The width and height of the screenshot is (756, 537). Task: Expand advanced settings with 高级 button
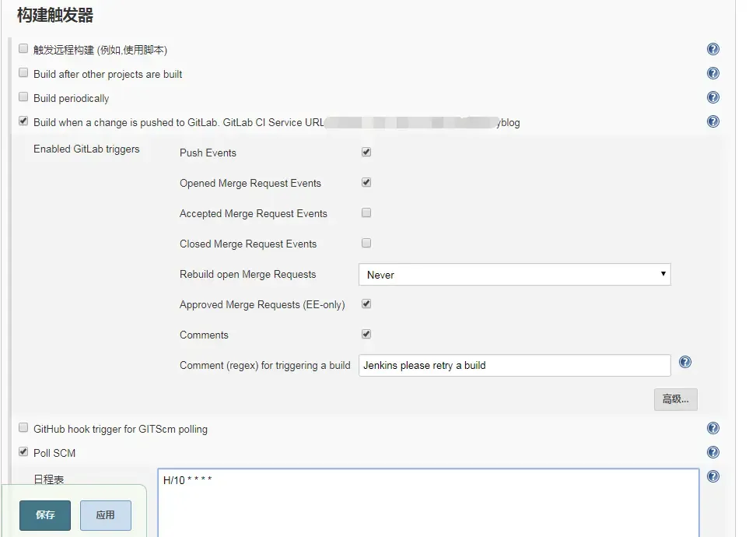675,399
